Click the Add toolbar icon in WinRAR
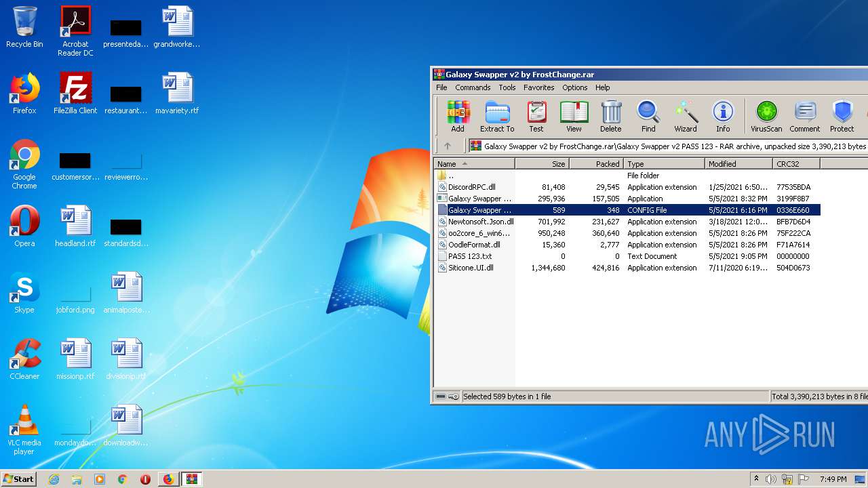Screen dimensions: 868x488 (x=458, y=116)
